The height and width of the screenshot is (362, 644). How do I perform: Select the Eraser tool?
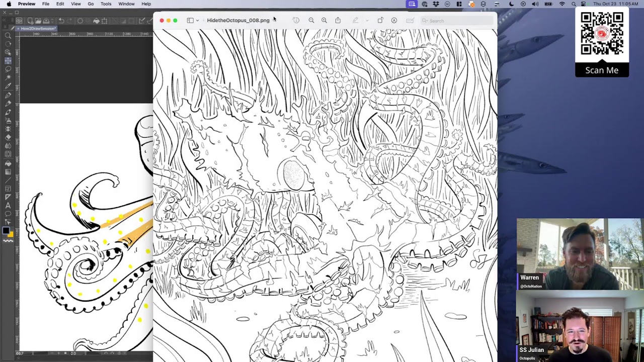(8, 137)
